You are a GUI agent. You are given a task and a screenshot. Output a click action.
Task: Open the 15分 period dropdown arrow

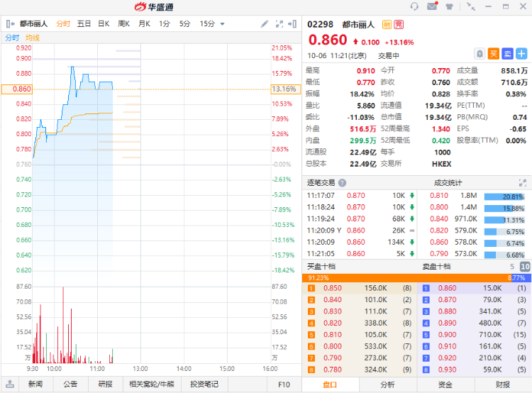pyautogui.click(x=223, y=24)
